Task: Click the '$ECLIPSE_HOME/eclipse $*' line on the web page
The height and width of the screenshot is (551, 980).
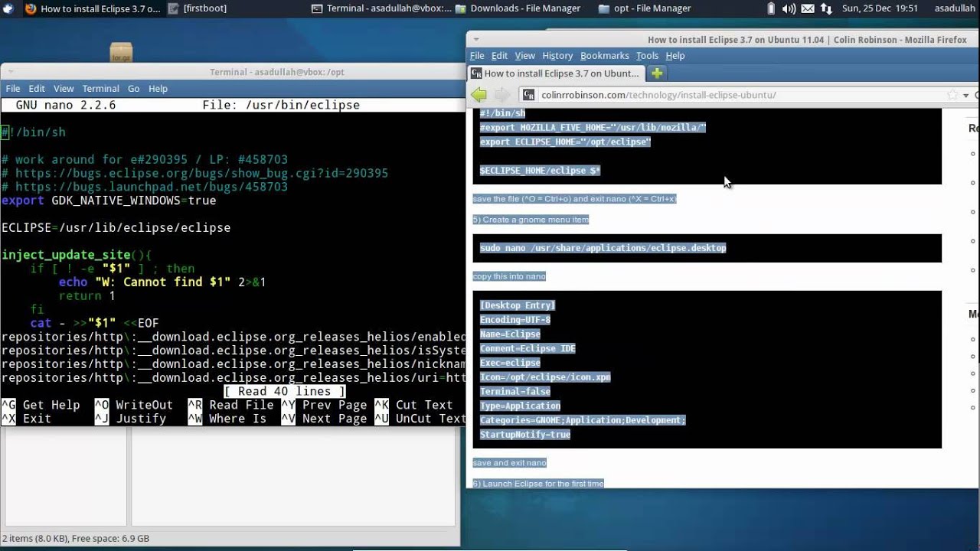Action: point(541,171)
